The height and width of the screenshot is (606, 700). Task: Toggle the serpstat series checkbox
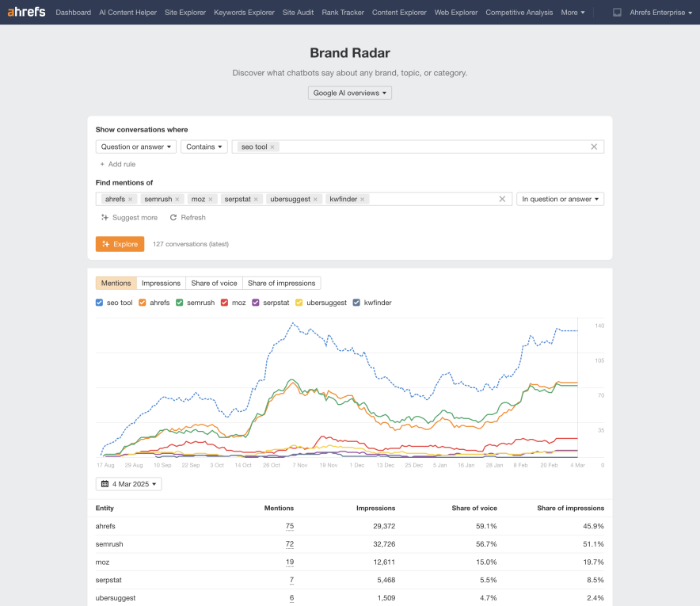[x=256, y=303]
